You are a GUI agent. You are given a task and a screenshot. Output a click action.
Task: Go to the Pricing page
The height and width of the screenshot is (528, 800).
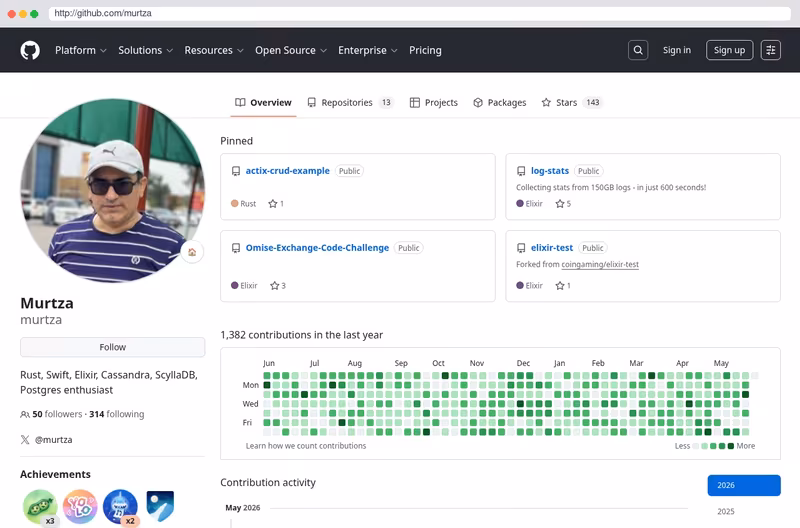(425, 51)
